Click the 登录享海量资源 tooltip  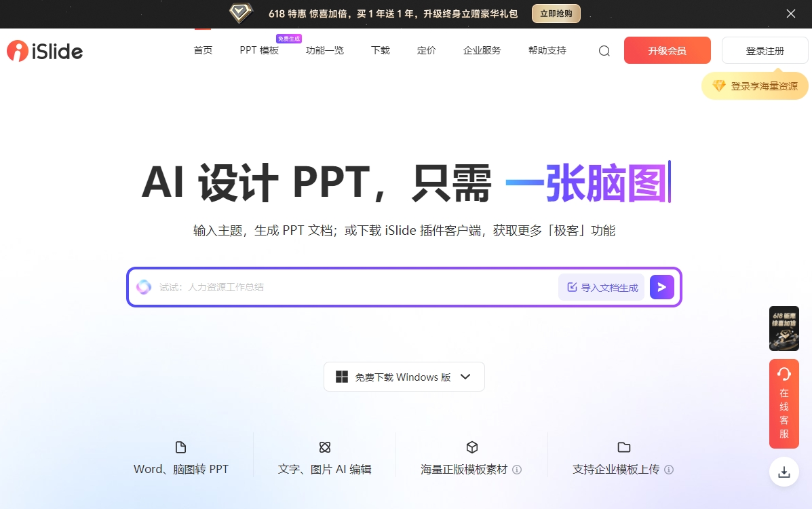(x=755, y=86)
